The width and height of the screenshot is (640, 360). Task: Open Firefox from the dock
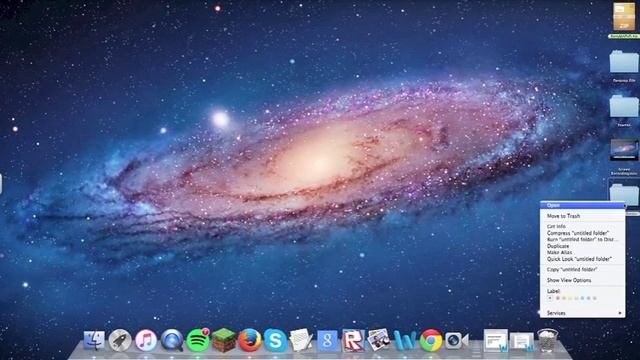pyautogui.click(x=250, y=340)
